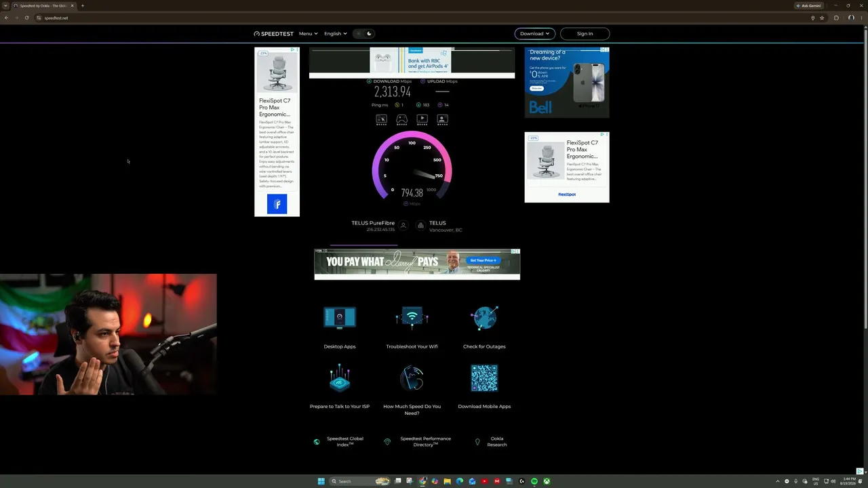
Task: Click the TELUS server building icon
Action: 420,226
